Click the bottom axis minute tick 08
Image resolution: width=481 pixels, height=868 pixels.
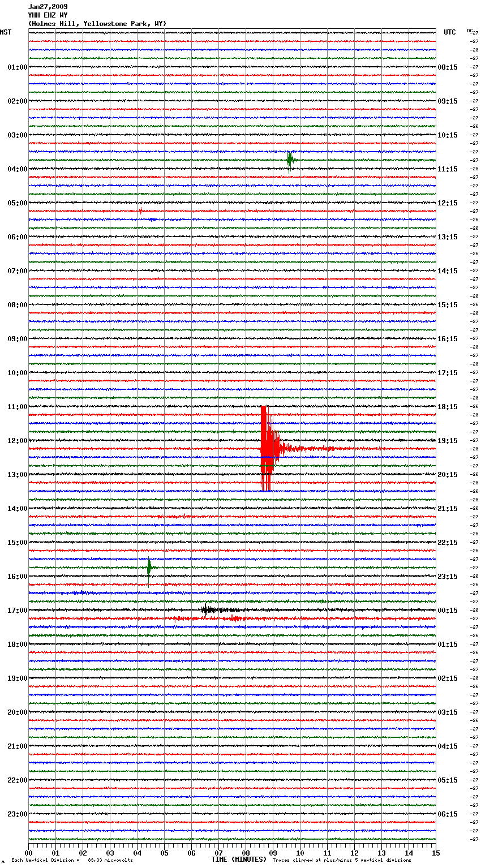coord(246,853)
